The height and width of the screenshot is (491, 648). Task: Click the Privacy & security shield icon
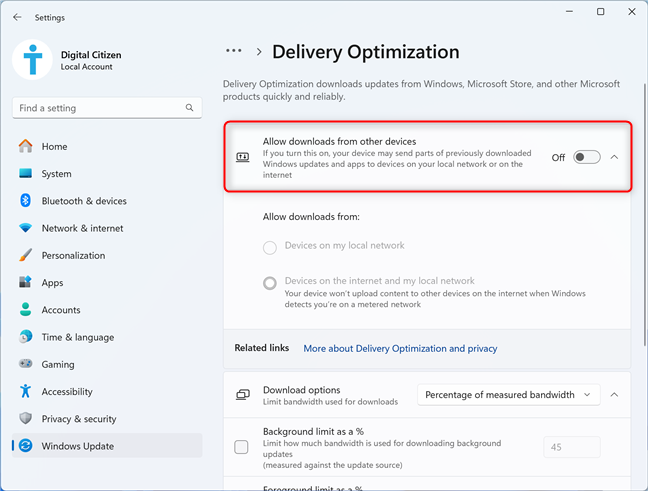(x=25, y=418)
